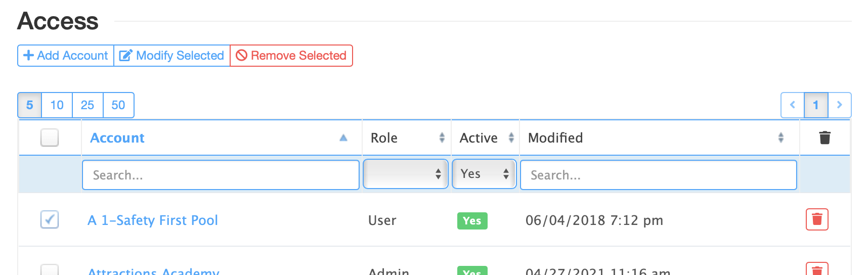Uncheck the A 1-Safety First Pool checkbox

pos(50,219)
